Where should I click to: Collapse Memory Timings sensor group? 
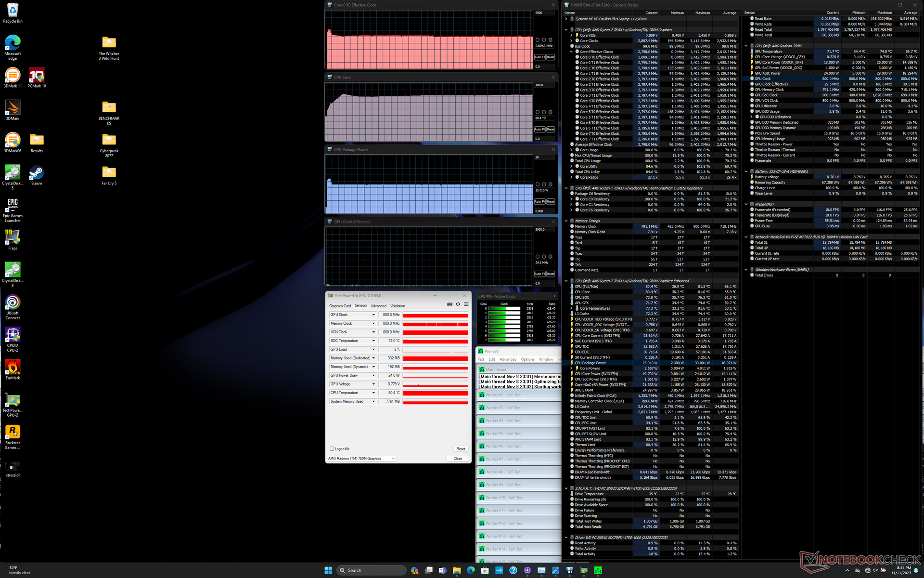tap(566, 221)
